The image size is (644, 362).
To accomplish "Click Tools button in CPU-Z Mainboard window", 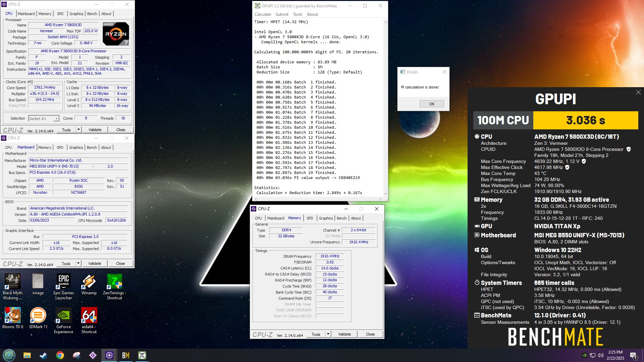I will pyautogui.click(x=66, y=263).
